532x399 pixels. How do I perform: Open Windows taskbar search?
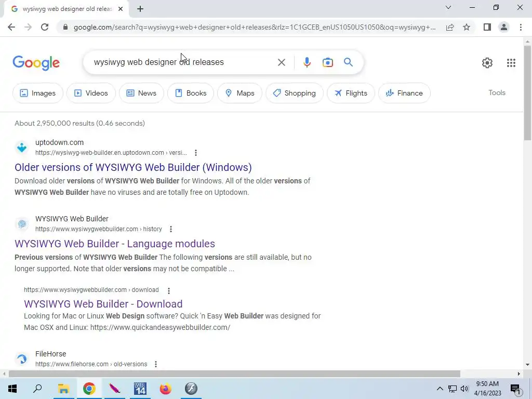pos(37,389)
